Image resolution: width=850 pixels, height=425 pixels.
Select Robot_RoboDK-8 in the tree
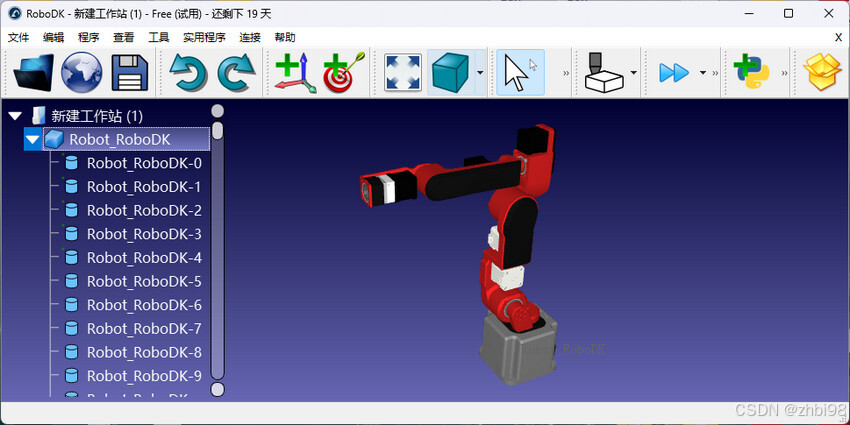coord(144,352)
